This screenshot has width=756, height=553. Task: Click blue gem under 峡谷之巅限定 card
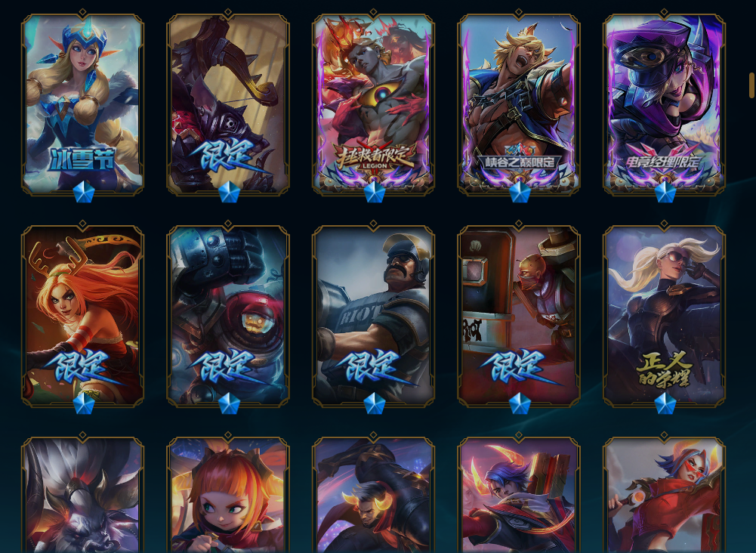(520, 191)
